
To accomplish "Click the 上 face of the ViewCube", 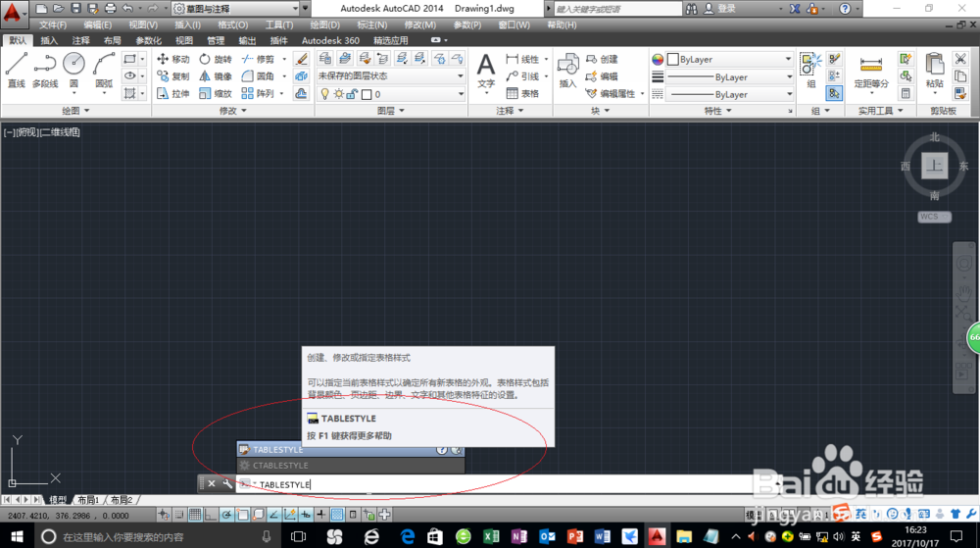I will point(934,166).
